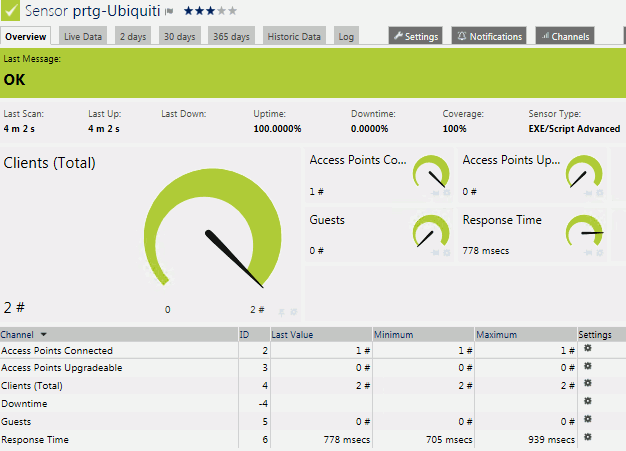
Task: Open settings gear for Access Points Upgradeable row
Action: click(x=588, y=366)
